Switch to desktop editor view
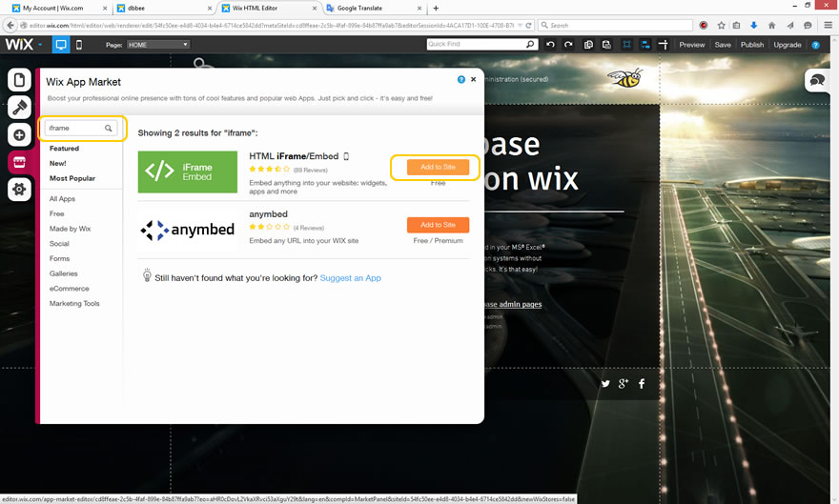Viewport: 839px width, 504px height. click(x=61, y=45)
